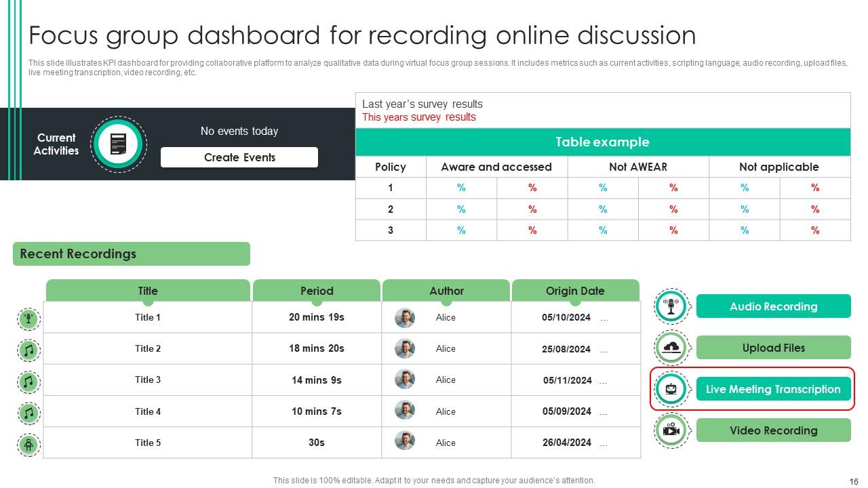This screenshot has width=868, height=488.
Task: Expand the ellipsis after 05/10/2024
Action: pos(604,318)
